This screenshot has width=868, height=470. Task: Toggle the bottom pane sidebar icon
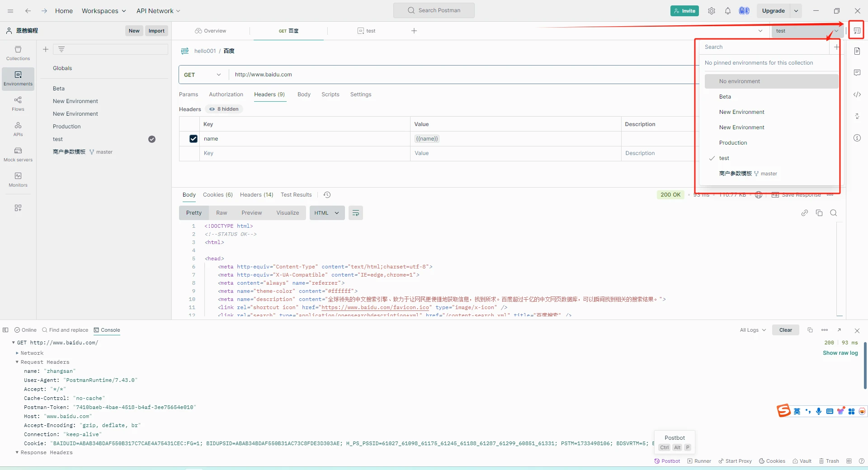point(5,330)
